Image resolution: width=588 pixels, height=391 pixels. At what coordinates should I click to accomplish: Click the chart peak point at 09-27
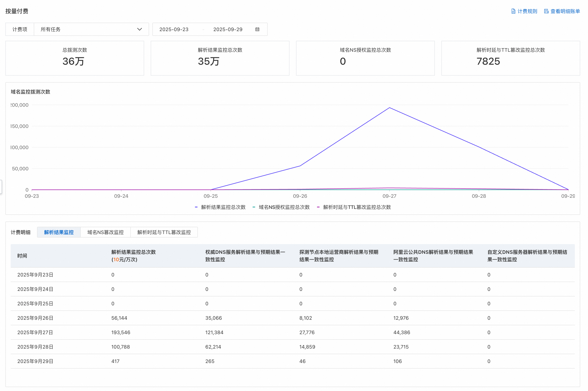(389, 108)
